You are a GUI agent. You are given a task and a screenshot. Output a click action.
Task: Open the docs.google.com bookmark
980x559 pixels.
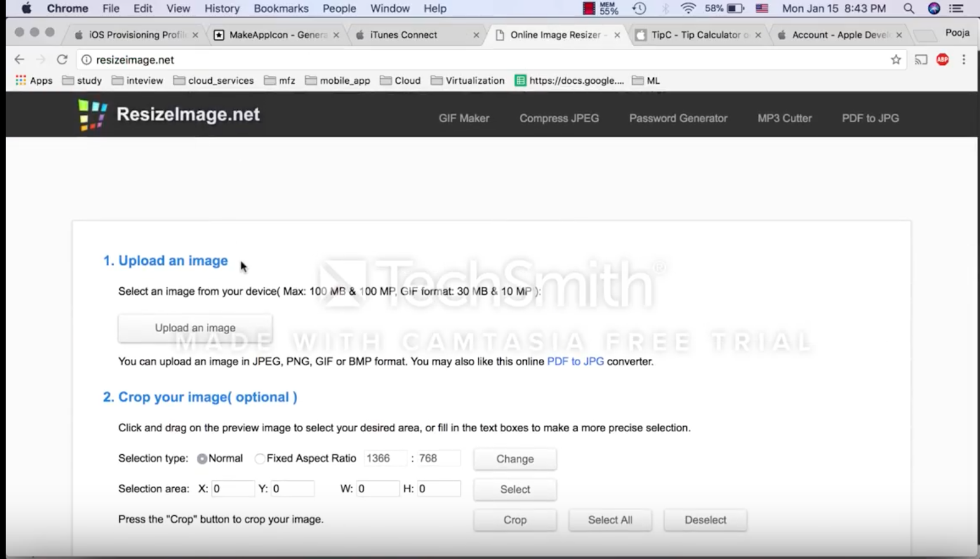[569, 81]
